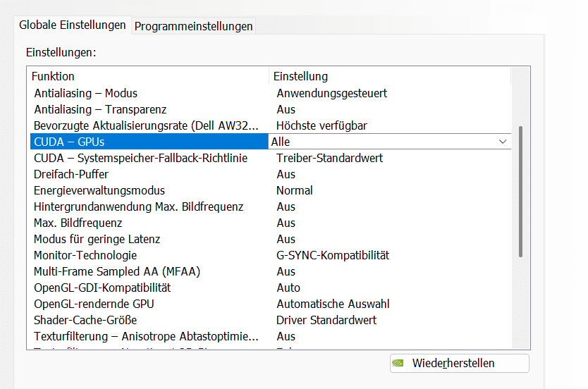Image resolution: width=588 pixels, height=389 pixels.
Task: Click Aus value for Texturfilterung Anisotrope Abtastoptimierung
Action: (x=286, y=336)
